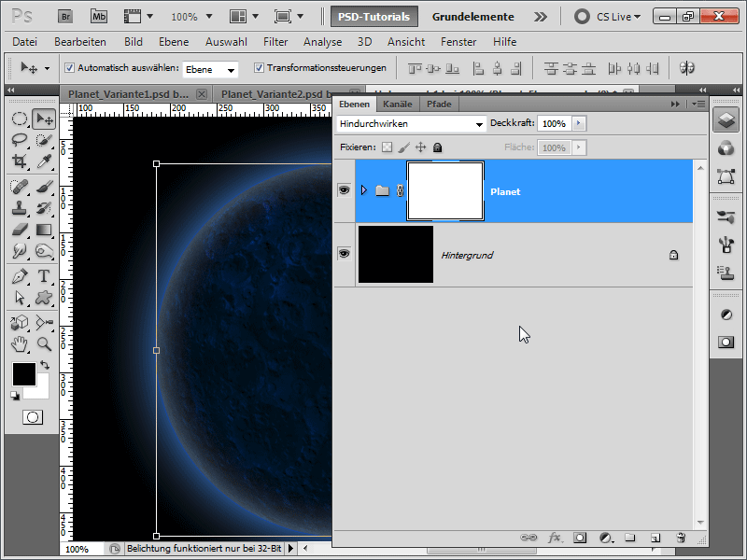Toggle lock transparent pixels

click(x=387, y=147)
